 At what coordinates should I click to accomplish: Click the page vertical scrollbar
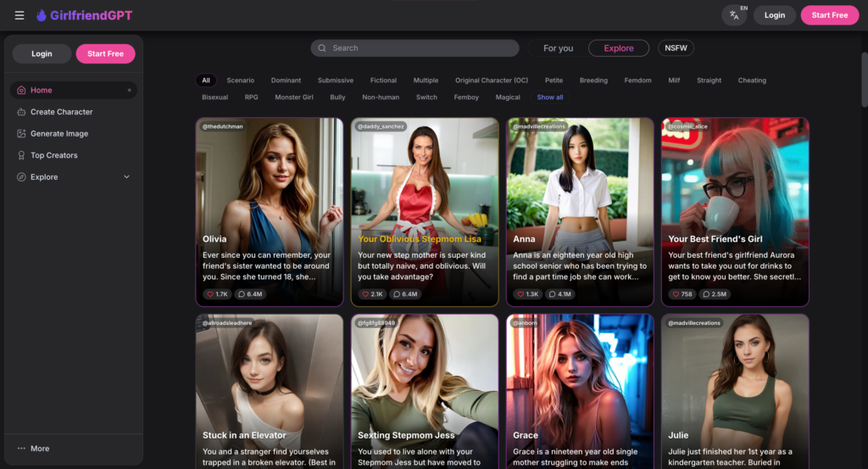coord(864,80)
